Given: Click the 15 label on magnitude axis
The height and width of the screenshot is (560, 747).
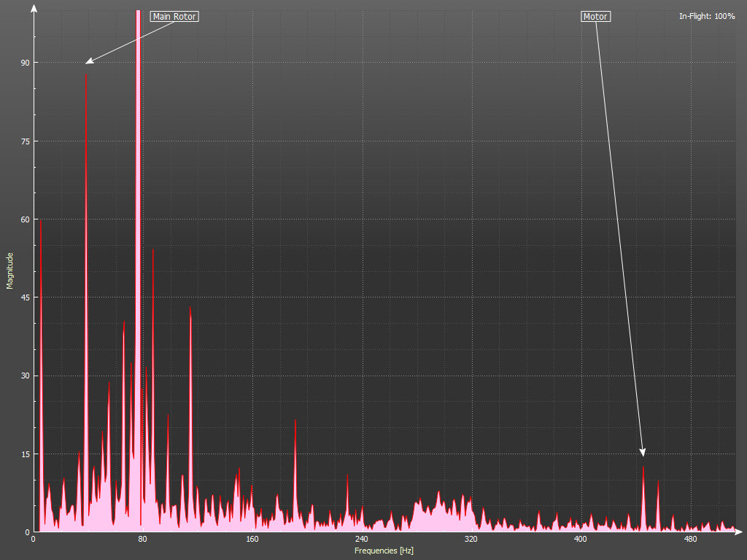Looking at the screenshot, I should [x=25, y=454].
